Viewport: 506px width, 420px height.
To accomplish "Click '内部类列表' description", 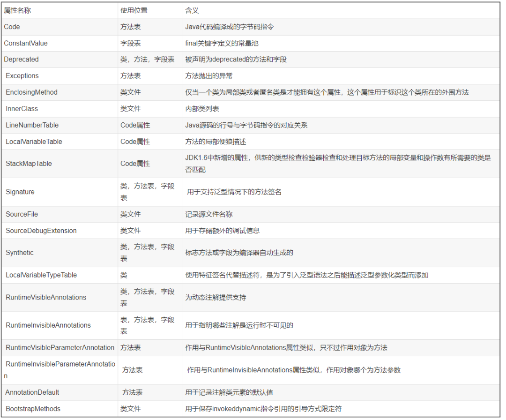I will (202, 109).
